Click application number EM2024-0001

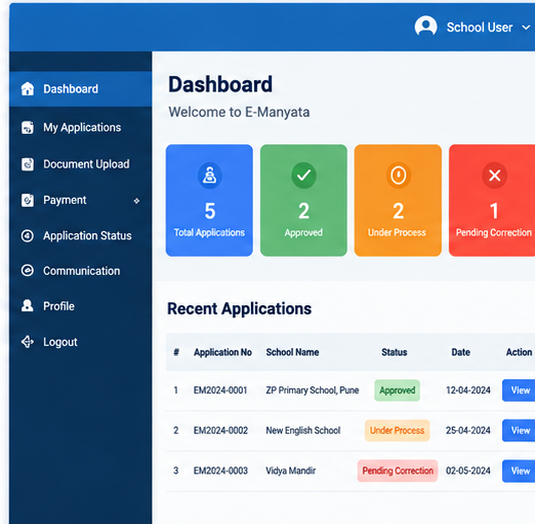(220, 390)
